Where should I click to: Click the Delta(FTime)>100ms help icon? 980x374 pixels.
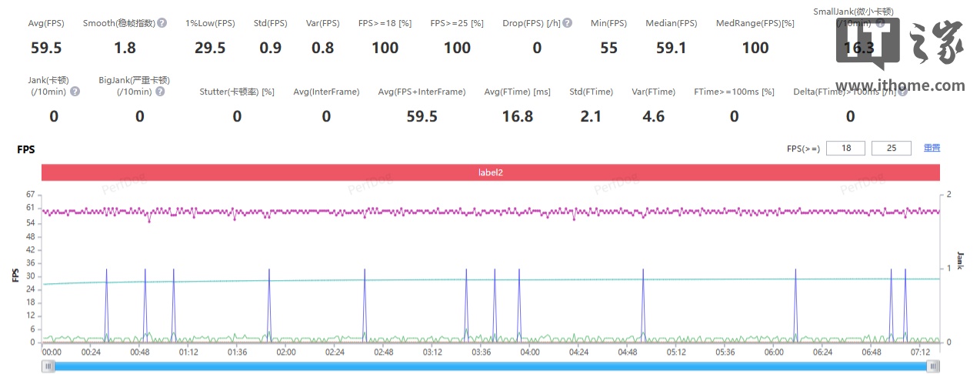[902, 92]
